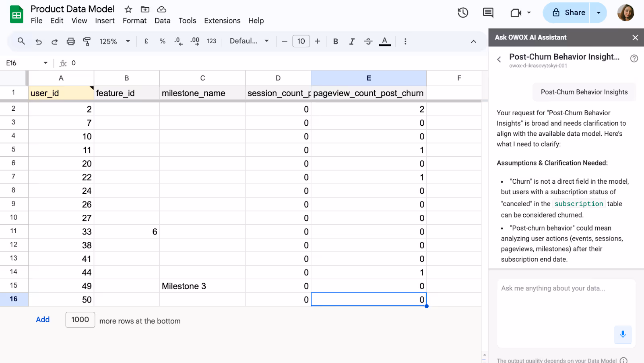Screen dimensions: 644x363
Task: Open the Data menu
Action: (162, 21)
